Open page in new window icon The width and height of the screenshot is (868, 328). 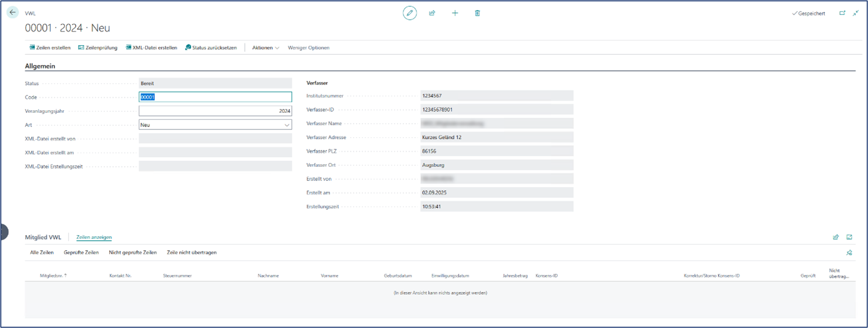tap(842, 13)
